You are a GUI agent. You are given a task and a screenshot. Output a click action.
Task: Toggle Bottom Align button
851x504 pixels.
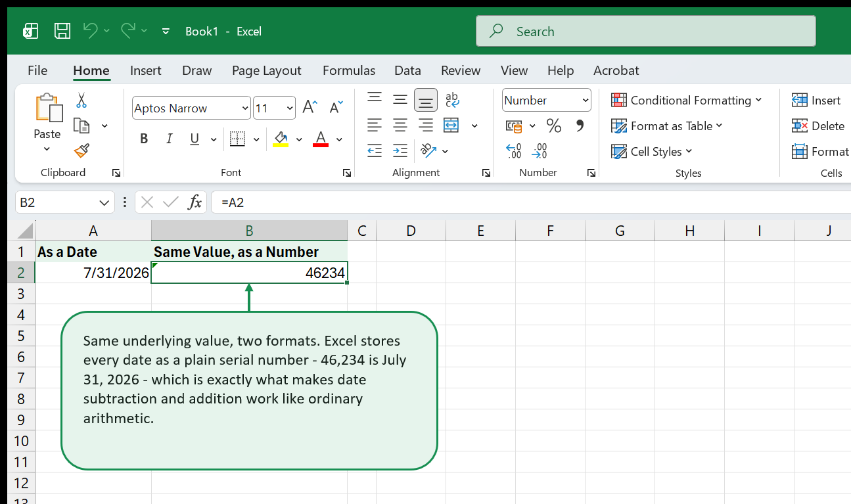tap(426, 100)
